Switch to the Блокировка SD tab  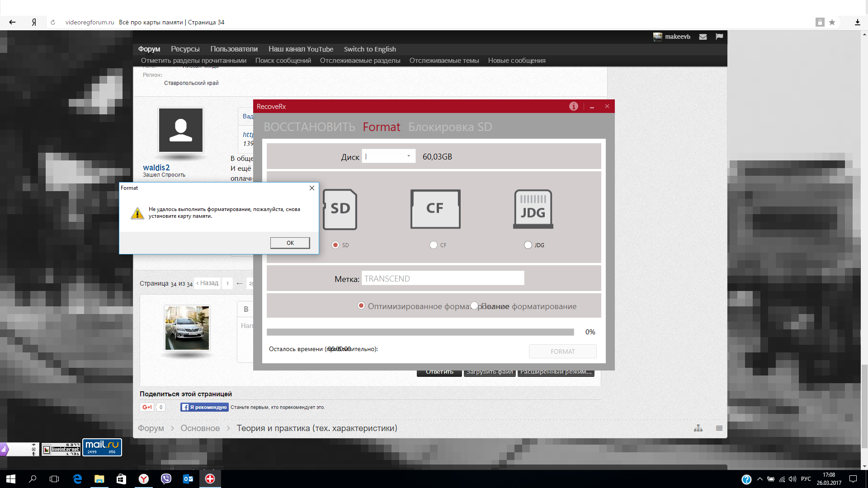tap(450, 127)
